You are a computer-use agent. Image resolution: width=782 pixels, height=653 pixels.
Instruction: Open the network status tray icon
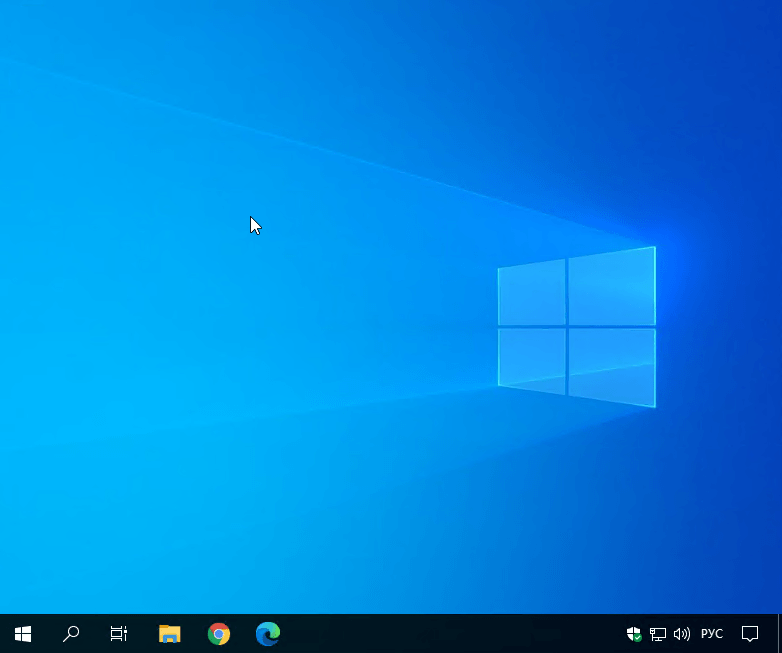click(658, 634)
